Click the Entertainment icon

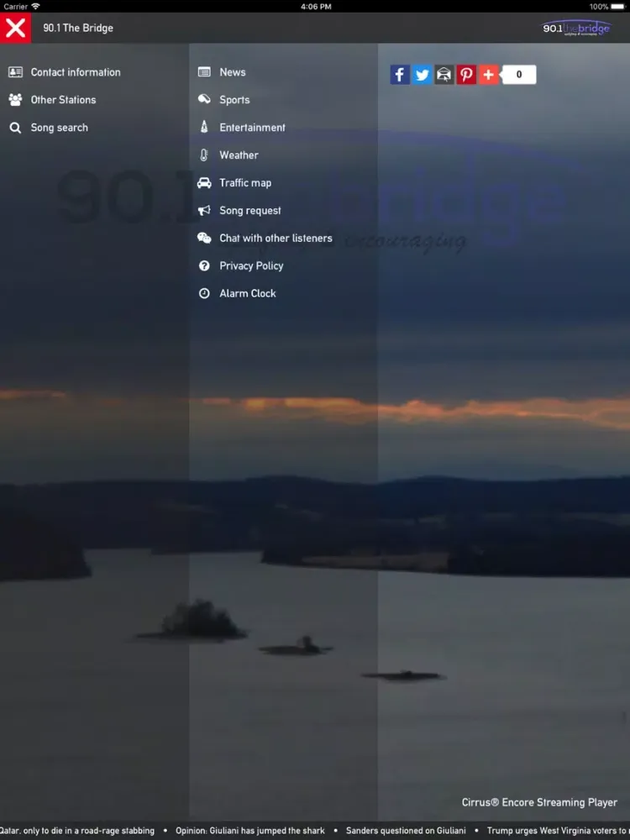coord(204,127)
